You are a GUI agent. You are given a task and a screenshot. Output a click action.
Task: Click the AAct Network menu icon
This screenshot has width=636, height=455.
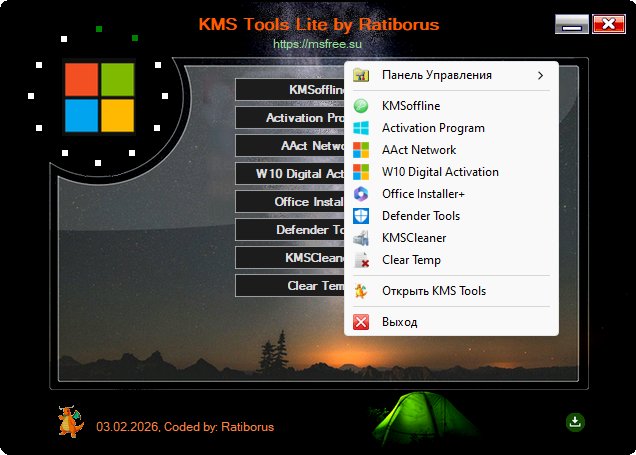(x=361, y=150)
